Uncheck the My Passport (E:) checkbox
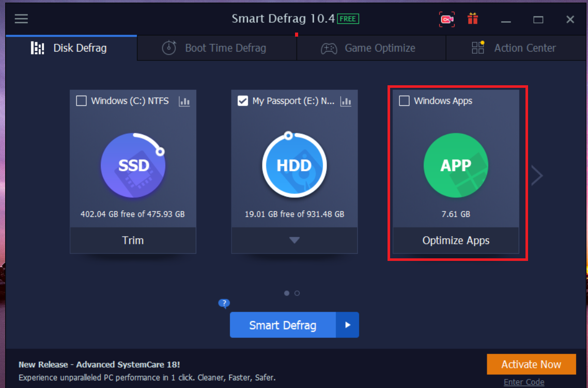588x388 pixels. (x=243, y=101)
